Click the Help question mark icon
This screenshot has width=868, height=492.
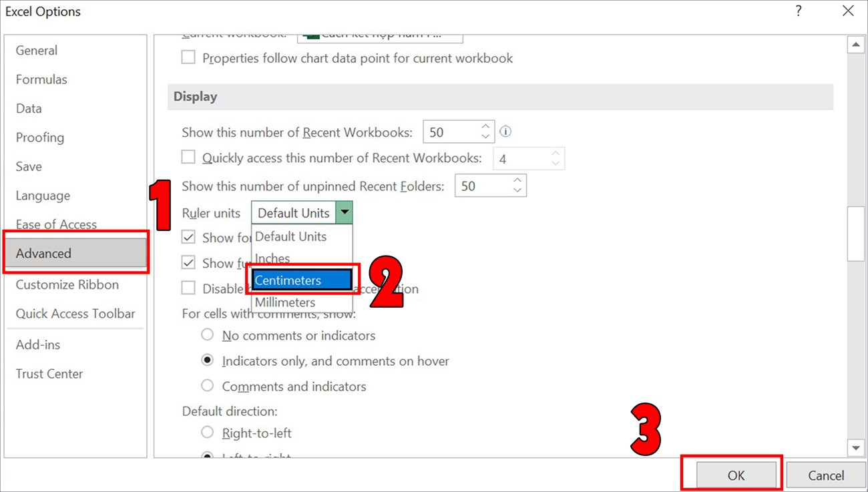pos(799,11)
